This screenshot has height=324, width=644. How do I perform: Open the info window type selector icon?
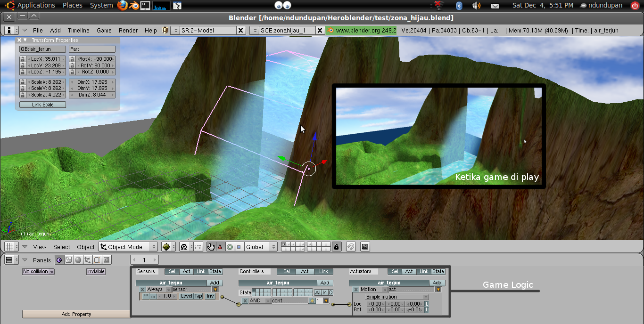click(x=11, y=30)
